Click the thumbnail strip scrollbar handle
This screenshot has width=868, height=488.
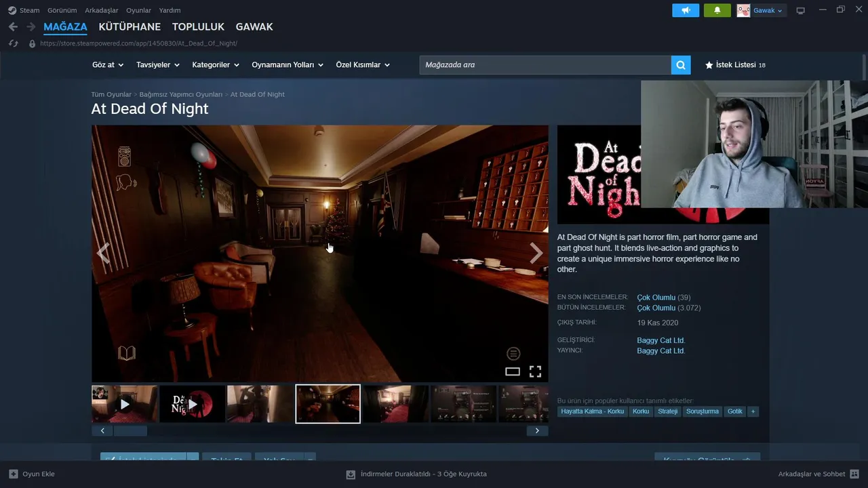(x=130, y=430)
